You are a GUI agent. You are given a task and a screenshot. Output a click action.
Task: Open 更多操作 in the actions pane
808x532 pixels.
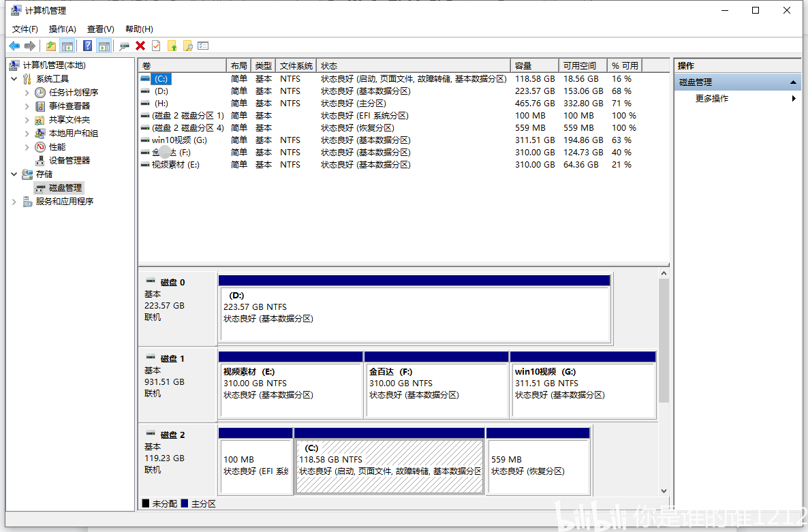point(712,98)
